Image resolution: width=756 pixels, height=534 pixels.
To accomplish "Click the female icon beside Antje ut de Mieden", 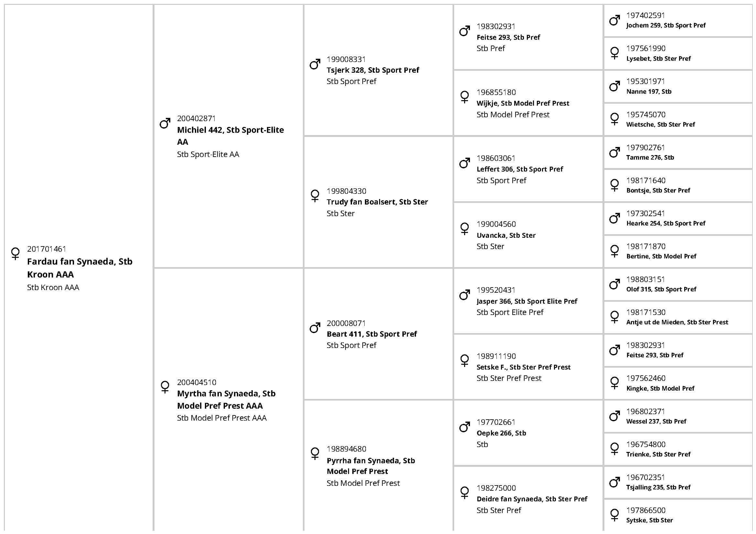I will coord(614,317).
